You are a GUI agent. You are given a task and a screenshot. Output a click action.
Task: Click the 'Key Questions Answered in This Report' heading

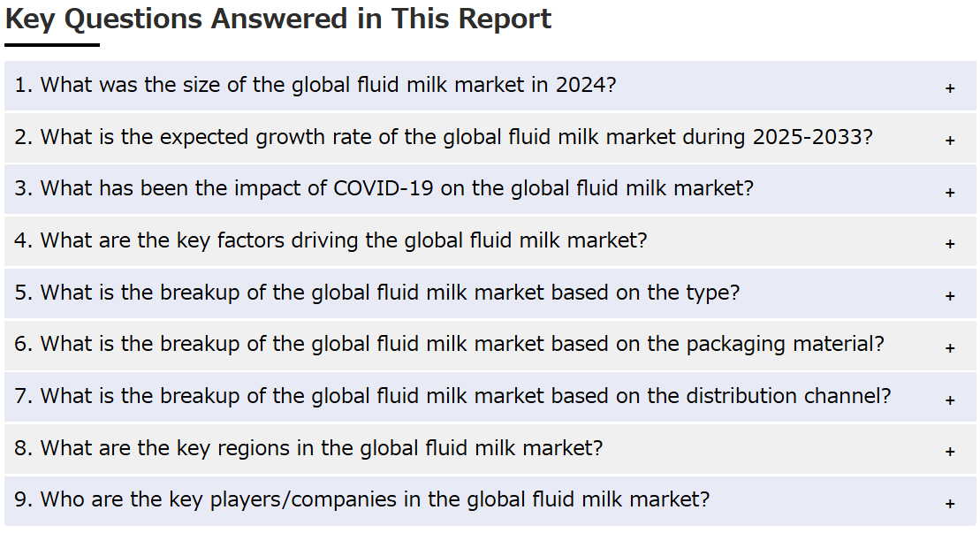pos(278,19)
